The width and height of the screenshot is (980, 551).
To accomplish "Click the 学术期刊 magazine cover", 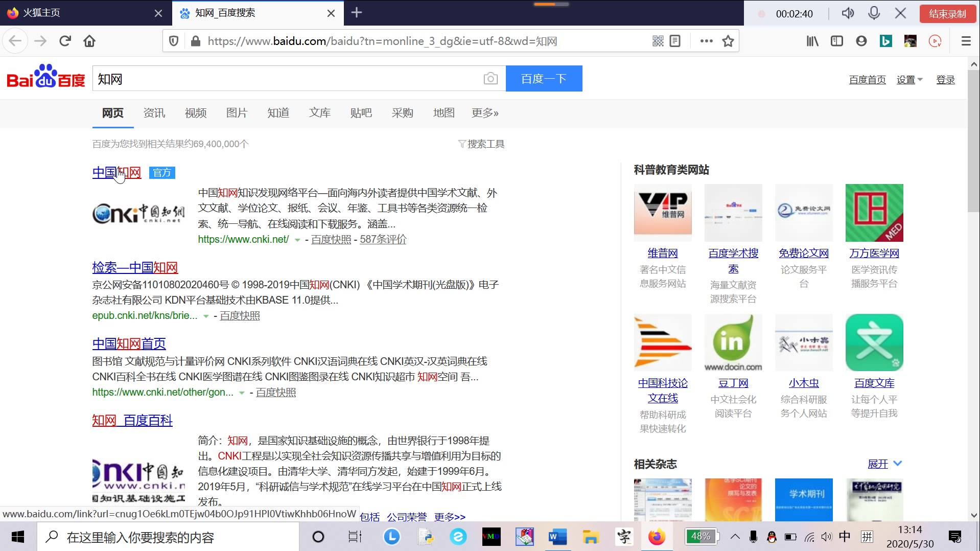I will [x=804, y=499].
